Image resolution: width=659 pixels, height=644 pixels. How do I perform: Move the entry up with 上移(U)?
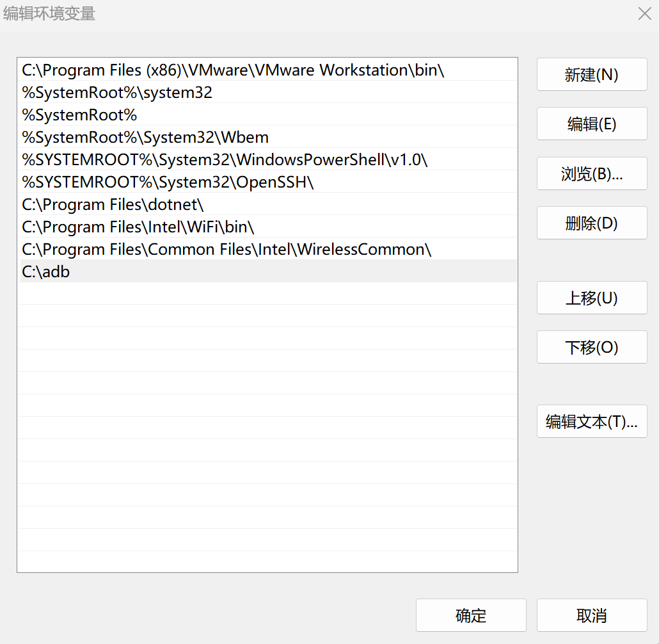coord(592,298)
